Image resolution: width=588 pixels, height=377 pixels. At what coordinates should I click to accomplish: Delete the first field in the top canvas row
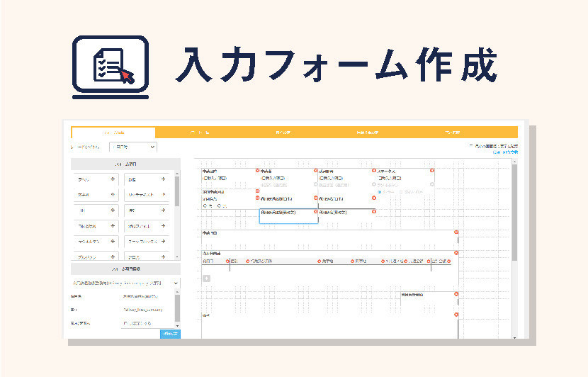click(258, 170)
